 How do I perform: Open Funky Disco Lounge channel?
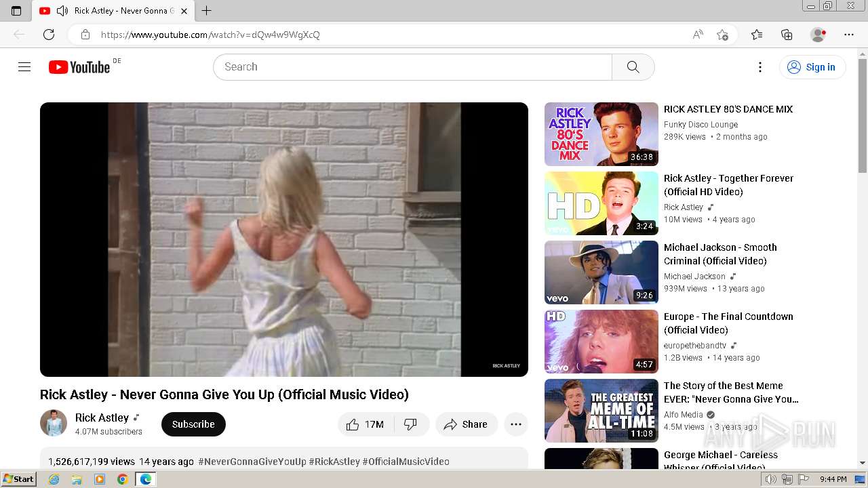(701, 125)
